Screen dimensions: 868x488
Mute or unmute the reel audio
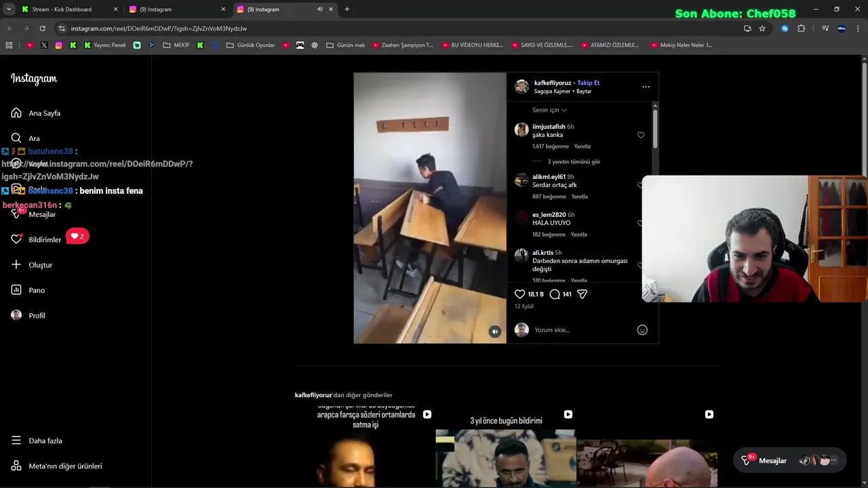(495, 331)
